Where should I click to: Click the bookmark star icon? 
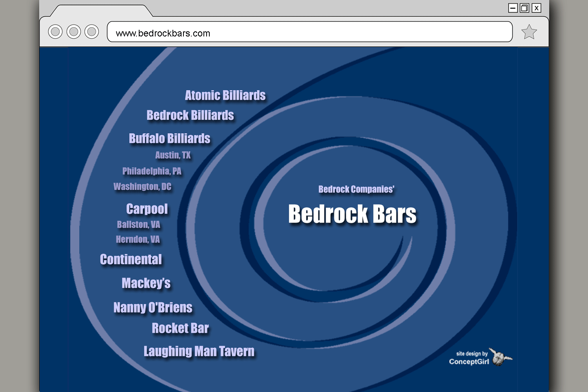(x=529, y=32)
